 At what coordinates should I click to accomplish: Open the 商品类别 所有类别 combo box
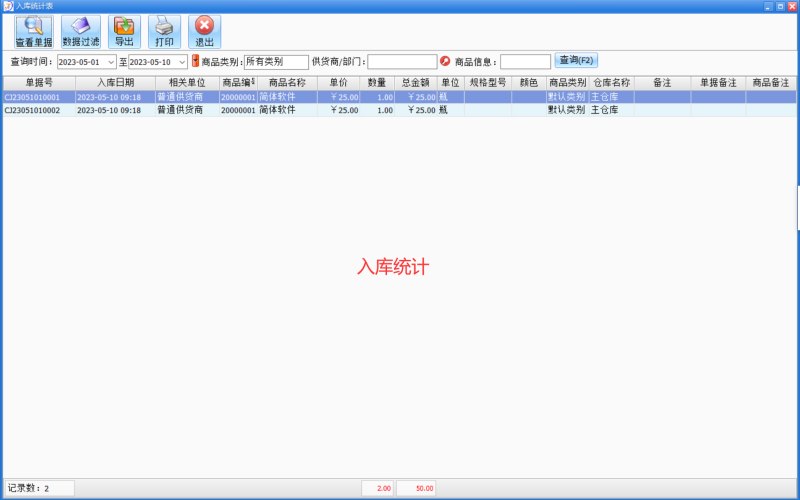coord(276,62)
